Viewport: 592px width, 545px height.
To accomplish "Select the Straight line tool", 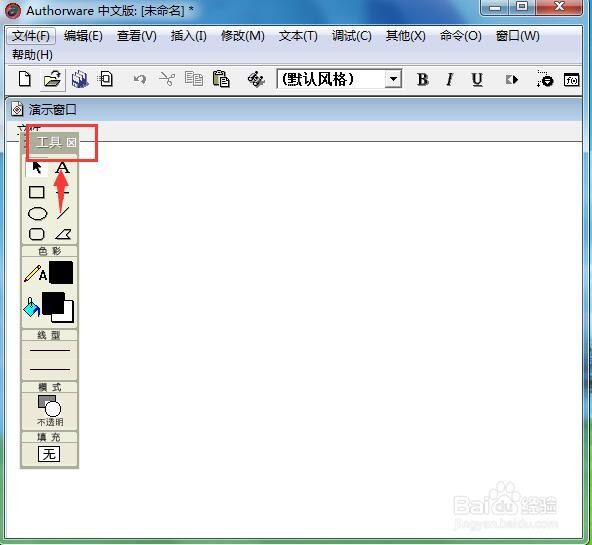I will (63, 192).
